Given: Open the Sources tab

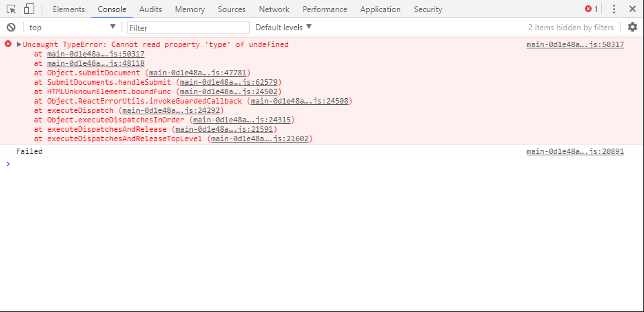Looking at the screenshot, I should point(232,9).
